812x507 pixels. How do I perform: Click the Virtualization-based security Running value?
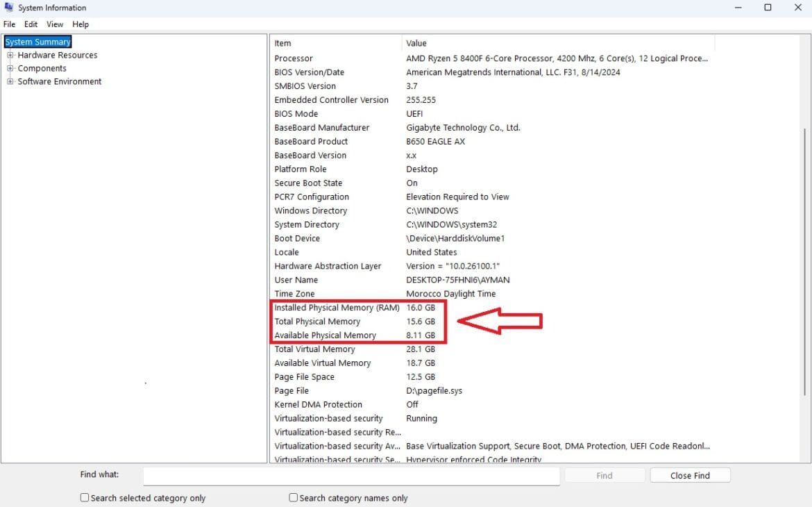(421, 418)
